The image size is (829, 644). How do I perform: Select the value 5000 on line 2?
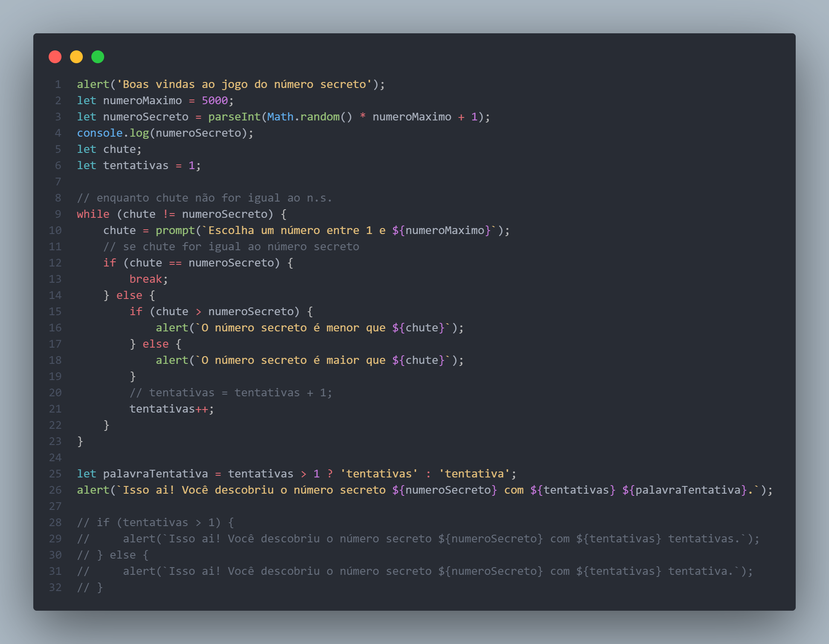click(215, 100)
